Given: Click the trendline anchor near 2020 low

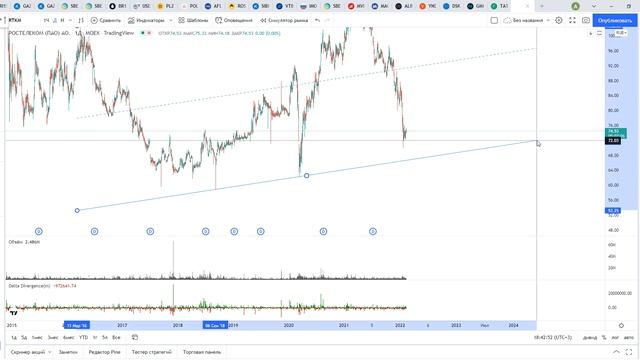Looking at the screenshot, I should coord(307,176).
